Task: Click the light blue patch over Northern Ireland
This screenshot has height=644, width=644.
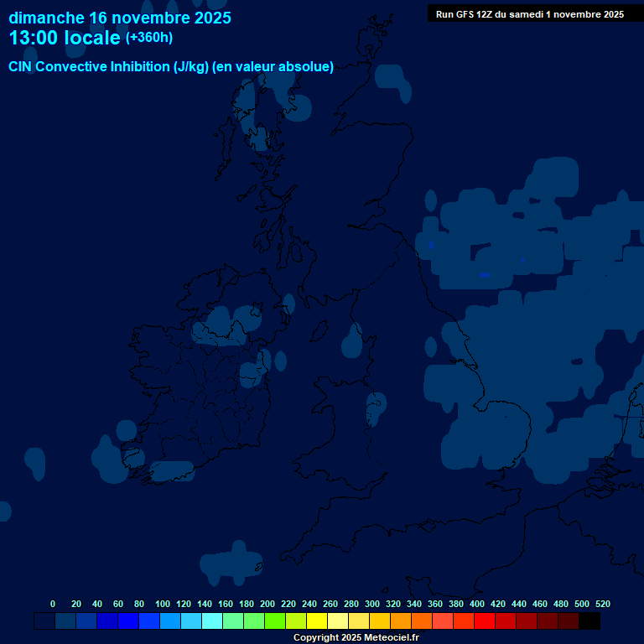Action: coord(228,326)
